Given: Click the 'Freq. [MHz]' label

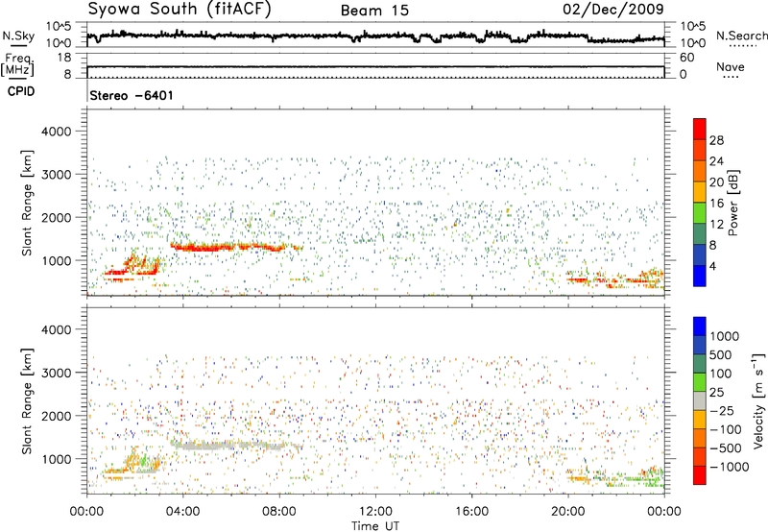Looking at the screenshot, I should [x=17, y=65].
